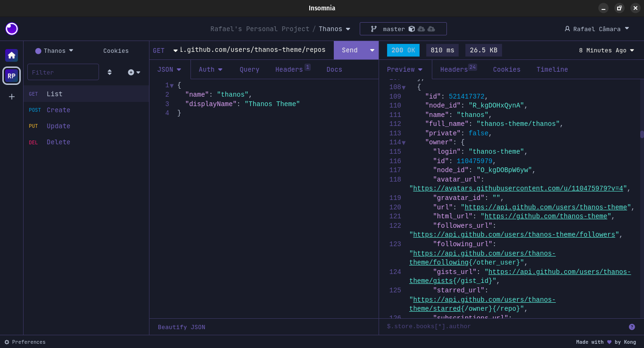
Task: Open the Preview mode dropdown tab
Action: (405, 69)
